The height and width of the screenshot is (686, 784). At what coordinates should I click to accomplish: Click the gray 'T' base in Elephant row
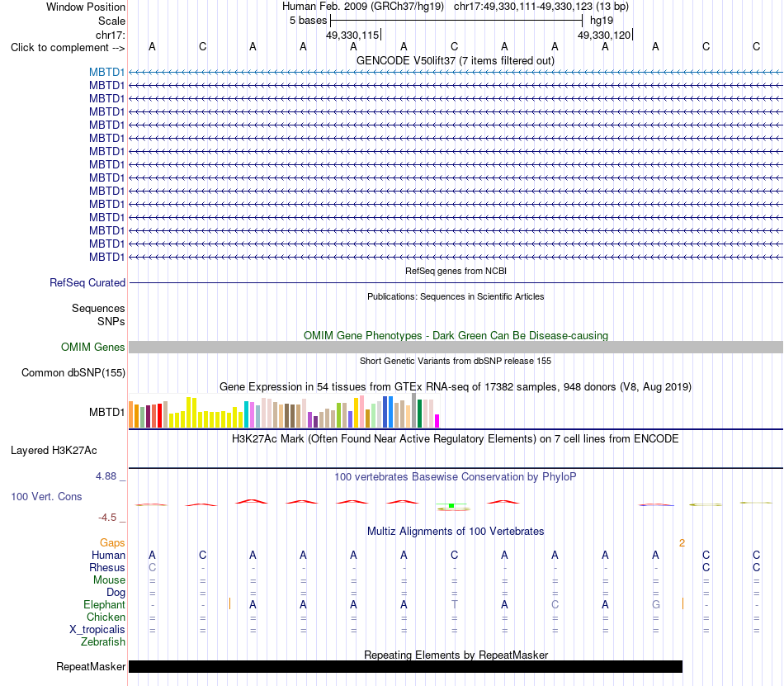454,604
